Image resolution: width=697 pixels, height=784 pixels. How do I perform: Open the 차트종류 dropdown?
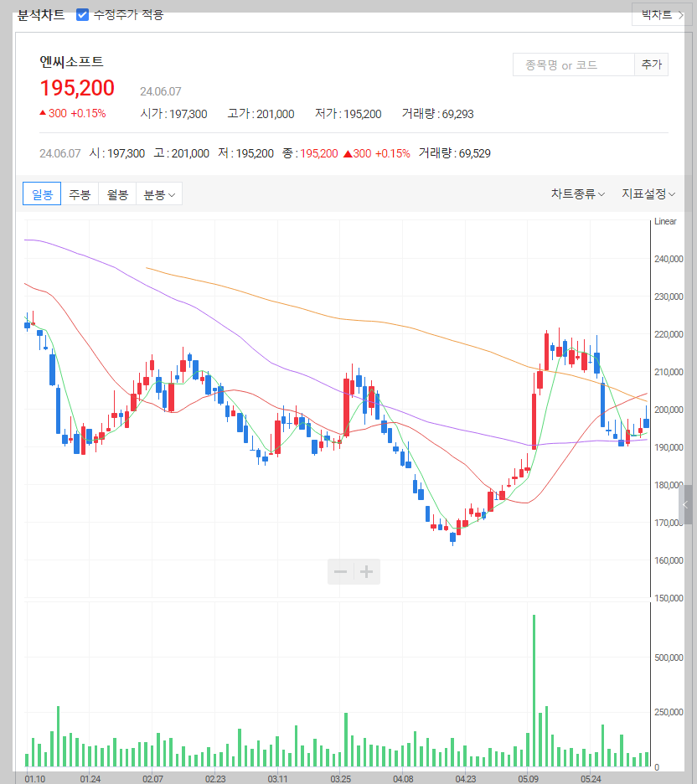pyautogui.click(x=577, y=193)
